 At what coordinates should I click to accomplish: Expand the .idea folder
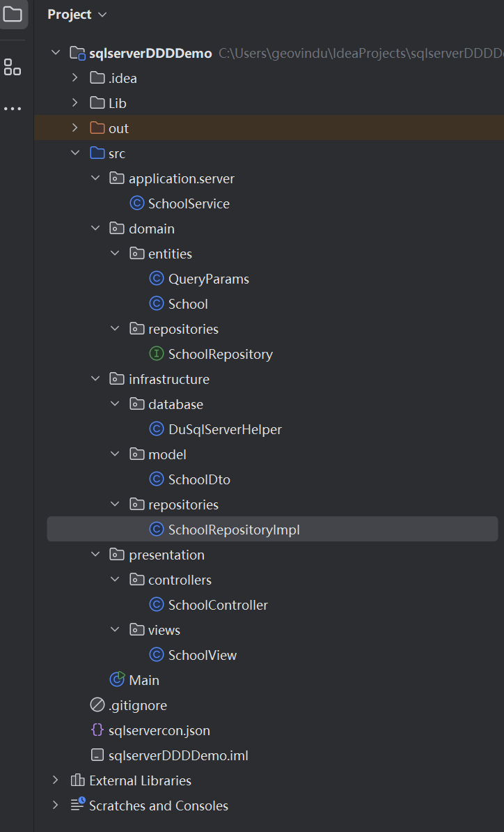[x=75, y=78]
